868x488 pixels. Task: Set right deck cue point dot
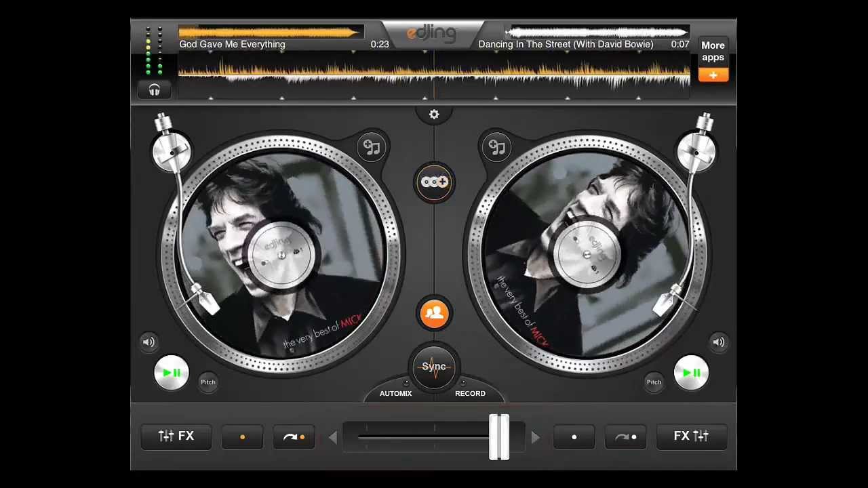(574, 437)
